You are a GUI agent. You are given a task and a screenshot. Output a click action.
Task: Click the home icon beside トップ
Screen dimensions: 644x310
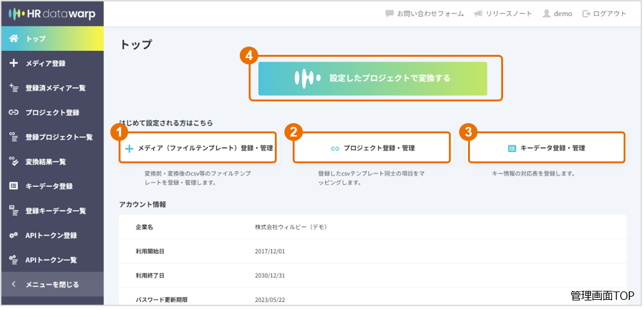point(14,39)
